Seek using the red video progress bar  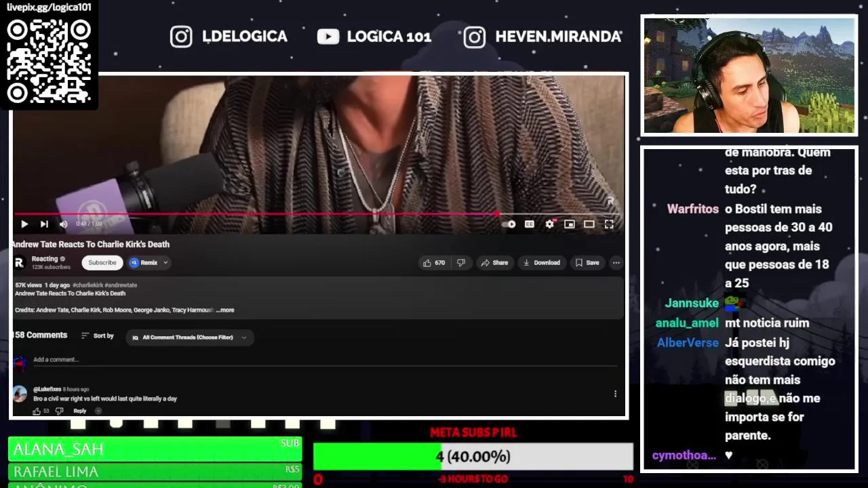[x=319, y=213]
